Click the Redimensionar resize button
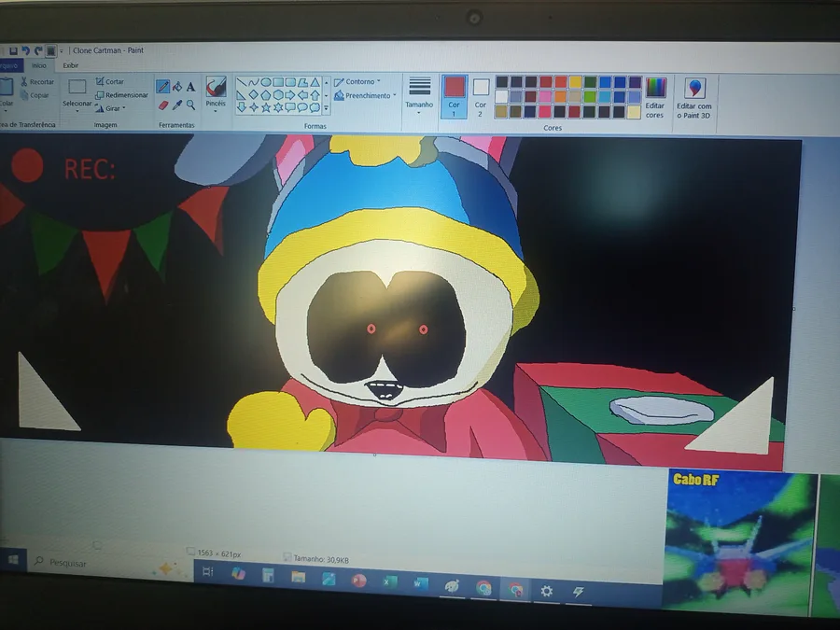 tap(121, 95)
